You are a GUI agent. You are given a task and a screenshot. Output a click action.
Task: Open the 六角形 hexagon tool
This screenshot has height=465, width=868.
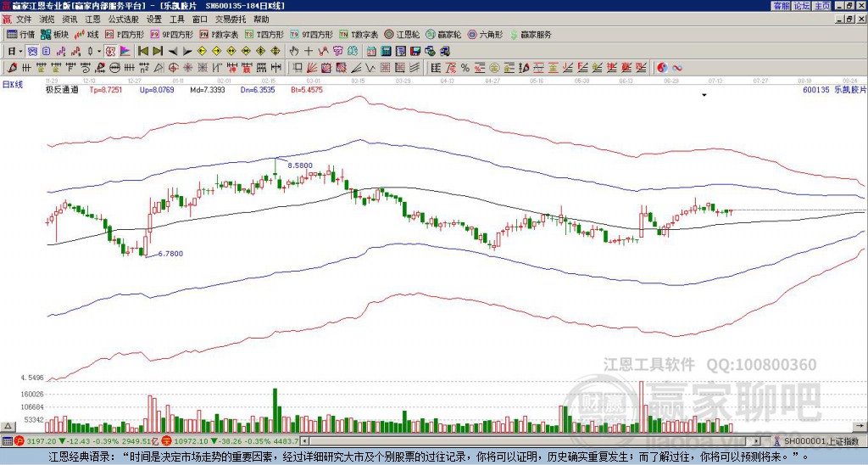[485, 34]
